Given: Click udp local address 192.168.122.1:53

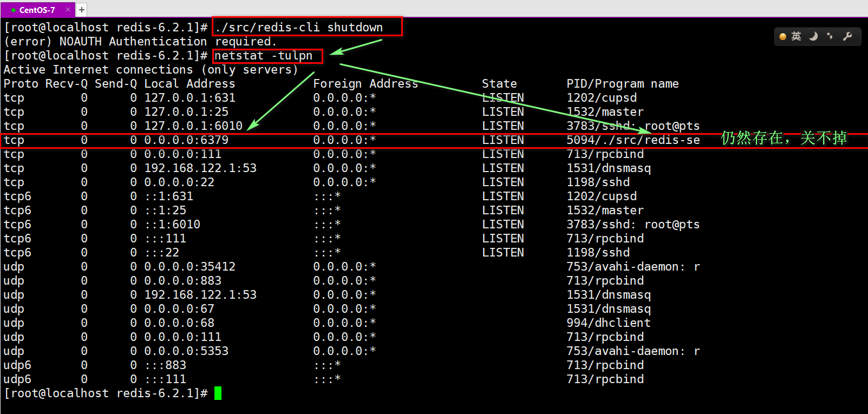Looking at the screenshot, I should click(x=200, y=294).
